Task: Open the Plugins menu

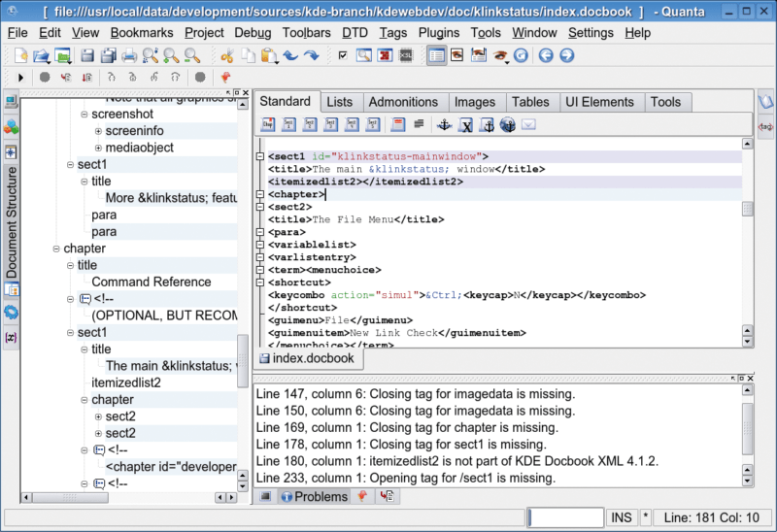Action: click(x=438, y=32)
